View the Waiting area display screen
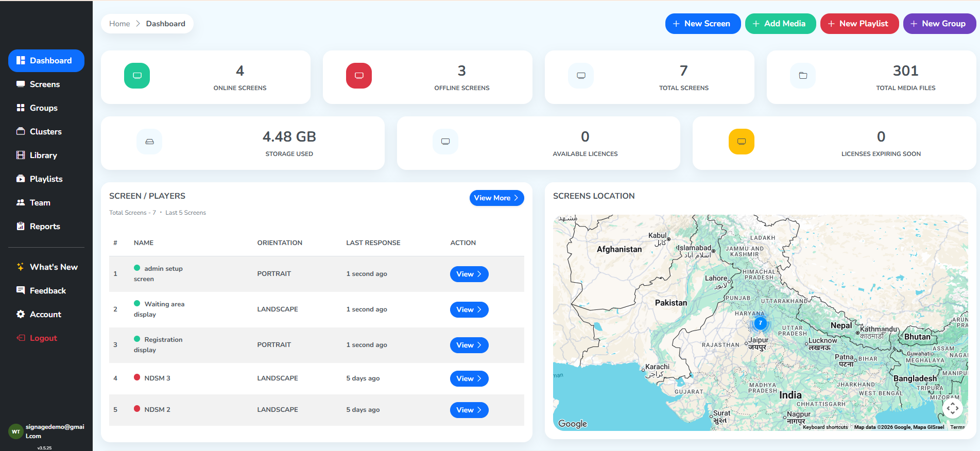The width and height of the screenshot is (980, 451). point(469,310)
